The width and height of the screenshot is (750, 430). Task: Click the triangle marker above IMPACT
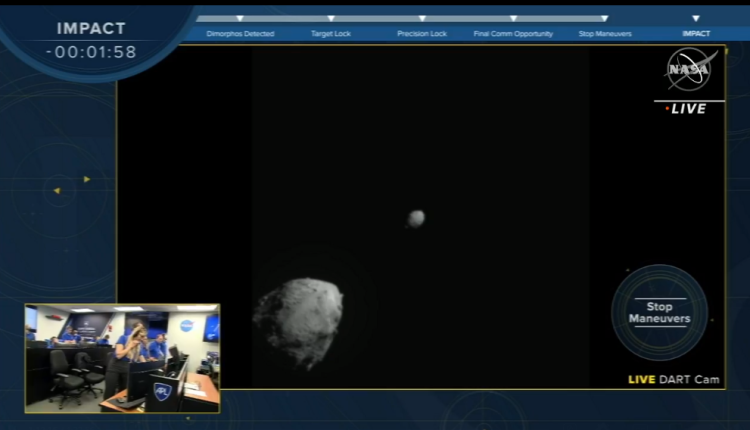pyautogui.click(x=696, y=18)
